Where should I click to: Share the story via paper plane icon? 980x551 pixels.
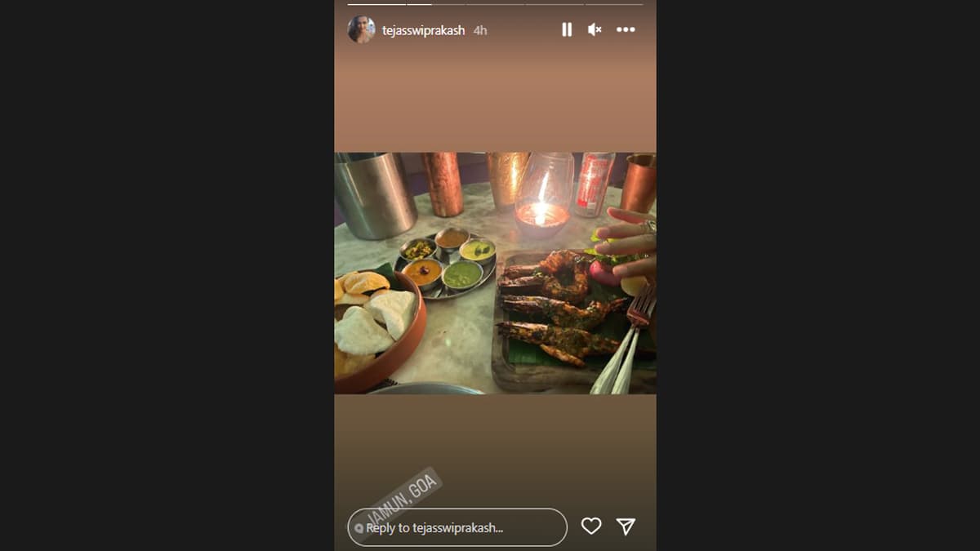click(x=626, y=527)
